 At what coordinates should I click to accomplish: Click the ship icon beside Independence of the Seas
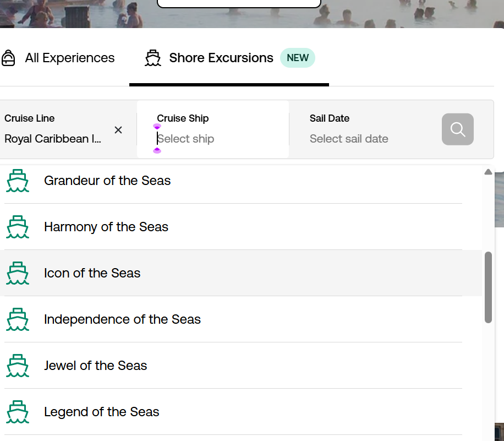point(17,319)
